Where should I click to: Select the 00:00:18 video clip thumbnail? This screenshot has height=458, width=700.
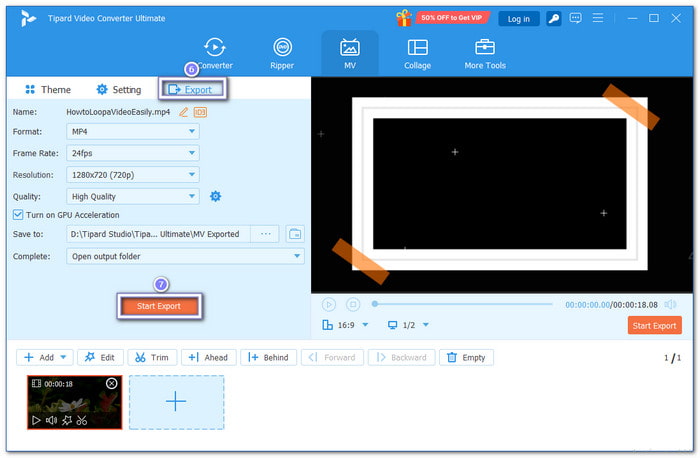coord(75,402)
